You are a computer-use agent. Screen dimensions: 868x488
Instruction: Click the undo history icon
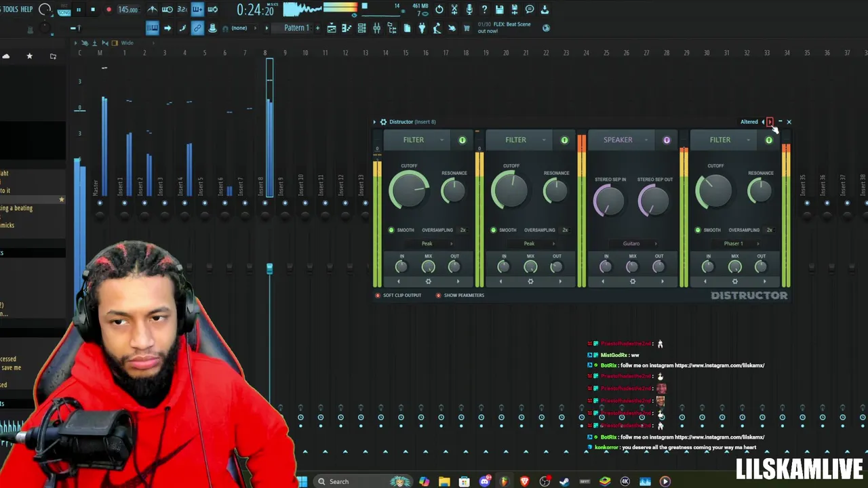tap(439, 9)
